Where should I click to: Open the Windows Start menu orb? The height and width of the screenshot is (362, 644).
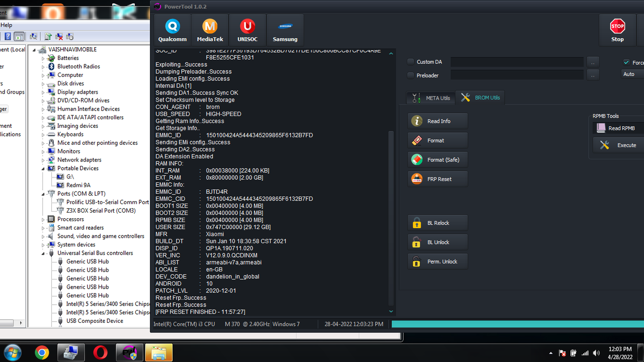coord(12,352)
